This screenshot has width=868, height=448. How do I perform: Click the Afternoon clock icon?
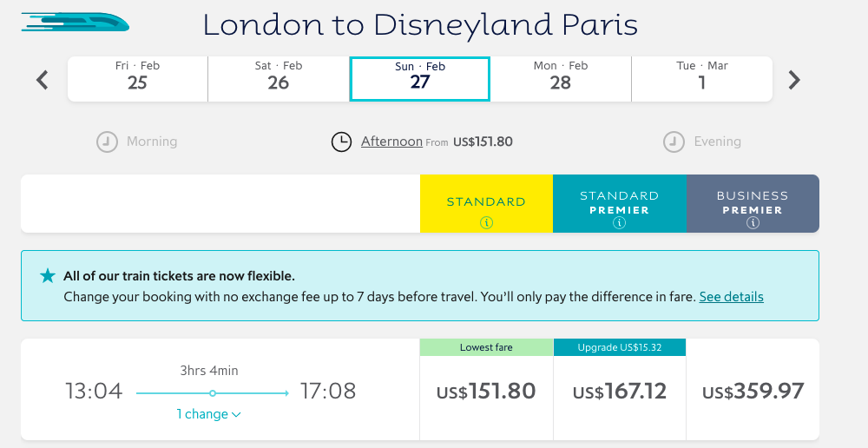click(x=342, y=142)
